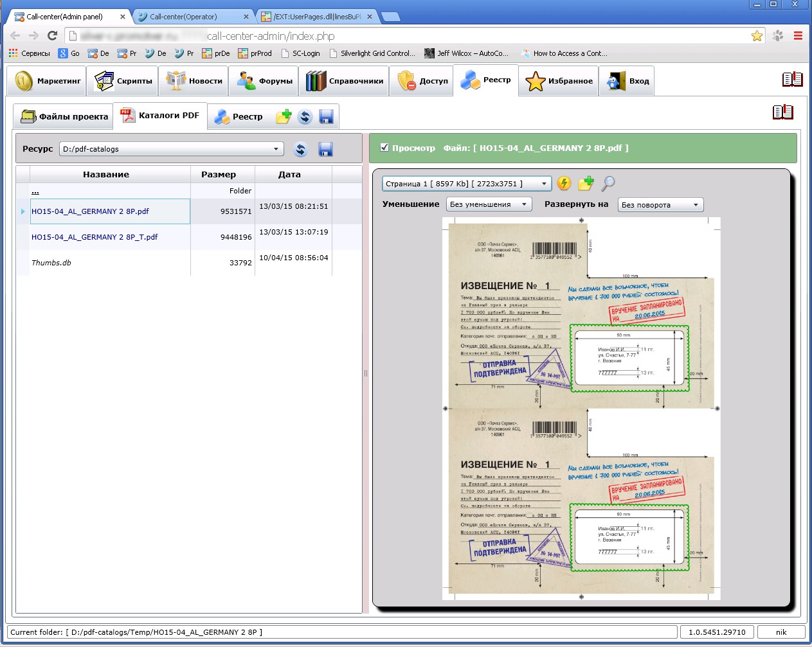Bookmark this page with the star icon

757,36
